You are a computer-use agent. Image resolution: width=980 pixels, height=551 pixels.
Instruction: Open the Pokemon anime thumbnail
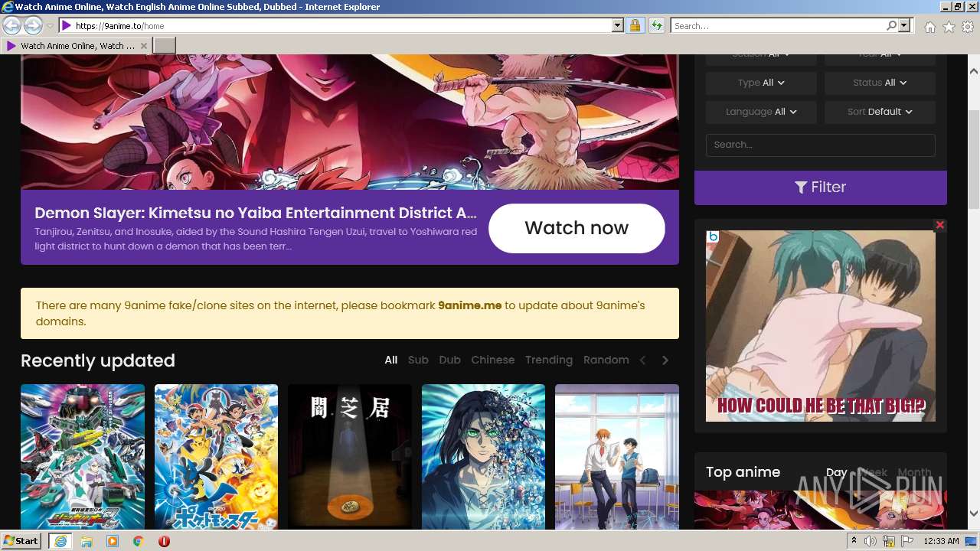tap(216, 457)
